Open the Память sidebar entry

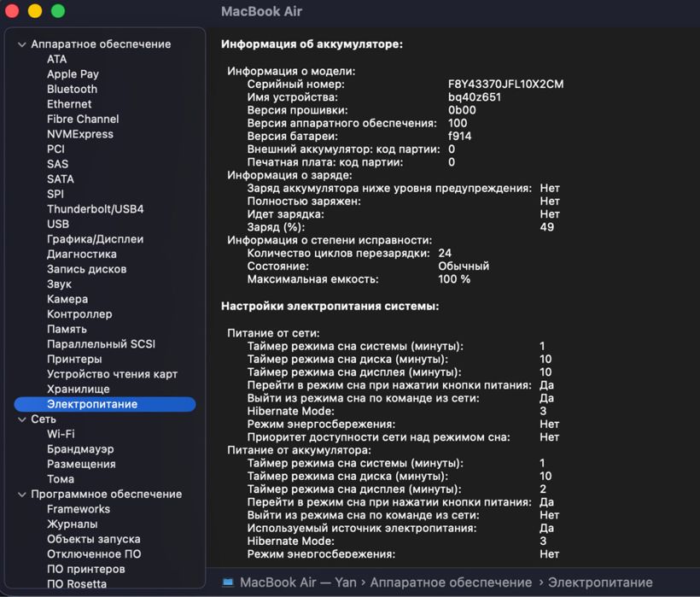click(x=67, y=329)
